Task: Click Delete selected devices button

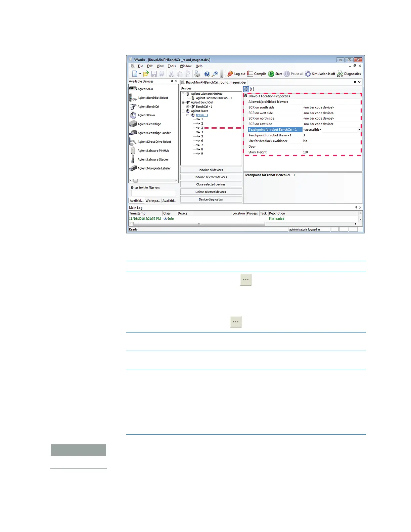Action: point(211,192)
